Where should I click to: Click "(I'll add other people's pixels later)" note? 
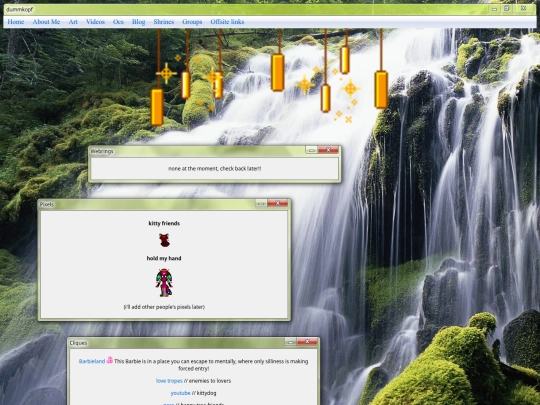(164, 307)
